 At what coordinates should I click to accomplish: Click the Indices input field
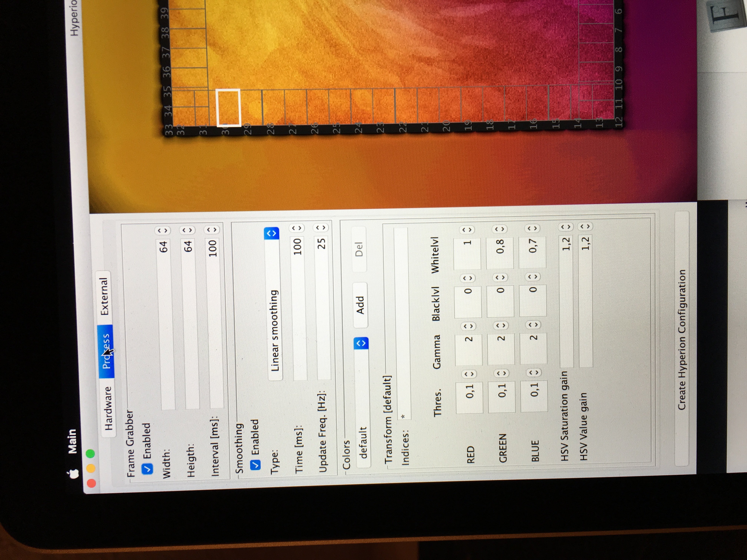403,324
